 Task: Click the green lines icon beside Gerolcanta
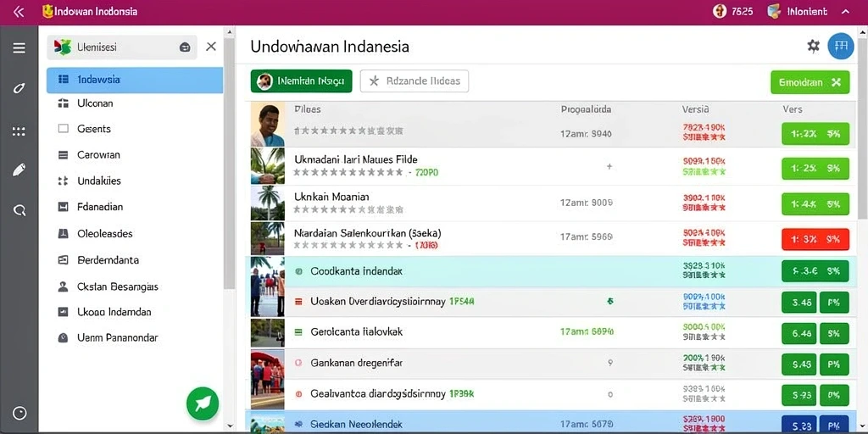[x=298, y=332]
